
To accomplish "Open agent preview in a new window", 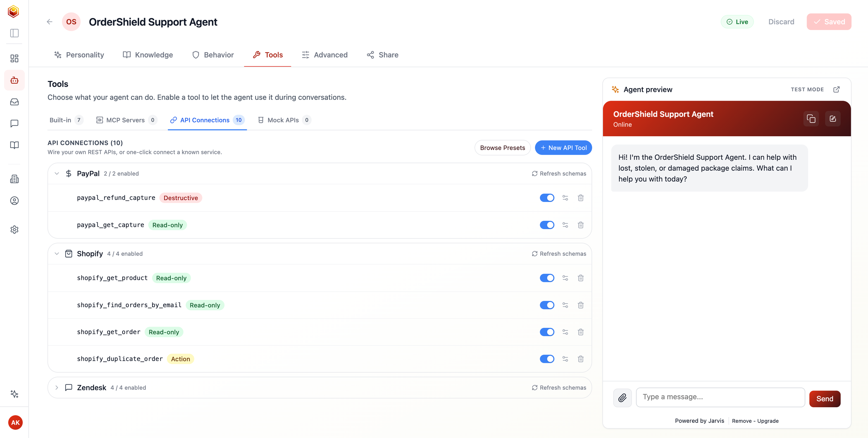I will pos(836,89).
